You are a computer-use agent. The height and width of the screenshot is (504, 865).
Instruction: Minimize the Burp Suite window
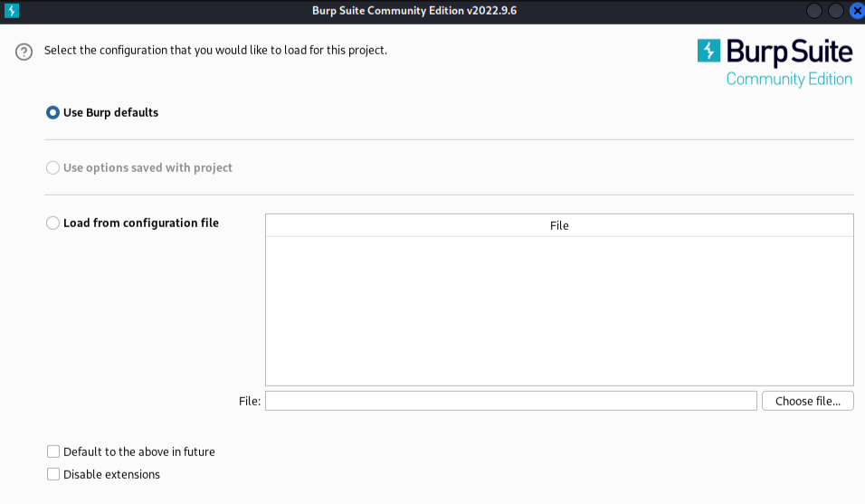[x=814, y=11]
